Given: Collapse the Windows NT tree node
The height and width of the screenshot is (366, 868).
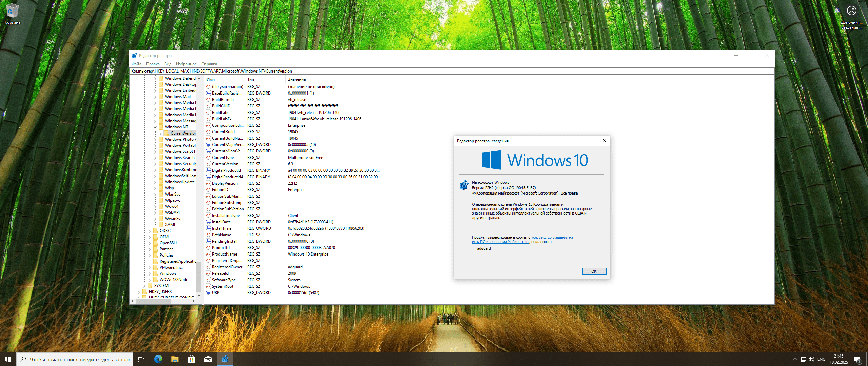Looking at the screenshot, I should coord(155,127).
